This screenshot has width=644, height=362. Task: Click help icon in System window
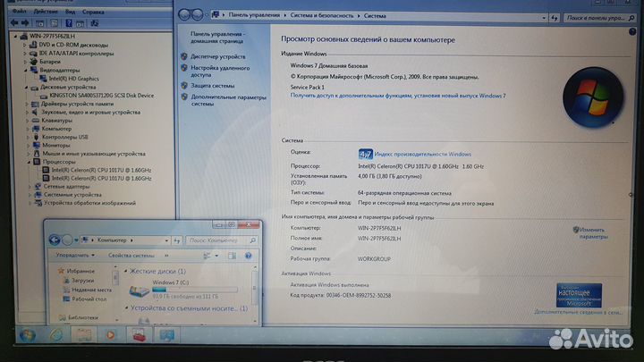coord(632,32)
